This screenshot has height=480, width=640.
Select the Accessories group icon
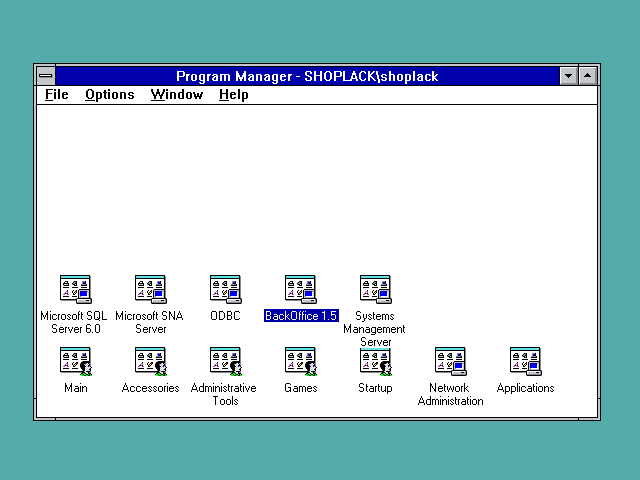[151, 362]
